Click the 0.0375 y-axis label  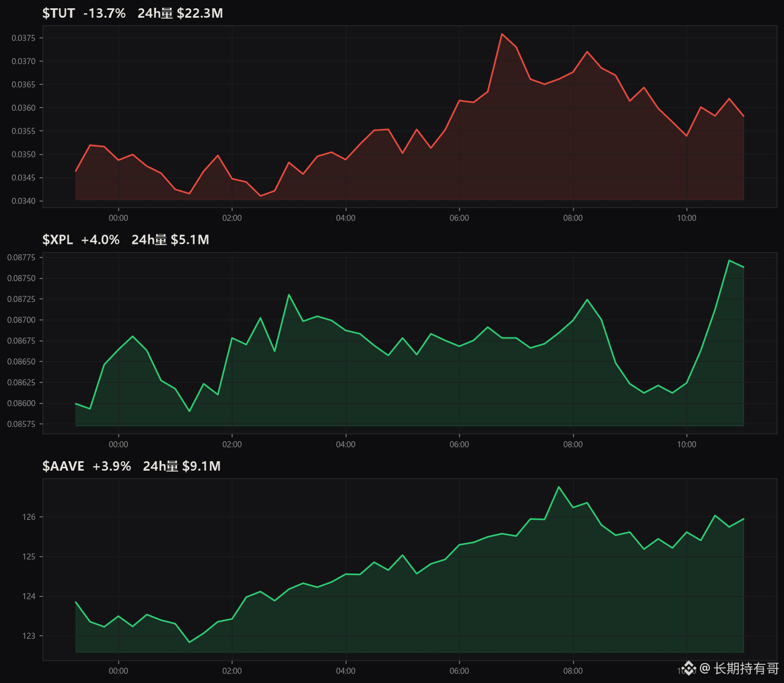point(24,38)
